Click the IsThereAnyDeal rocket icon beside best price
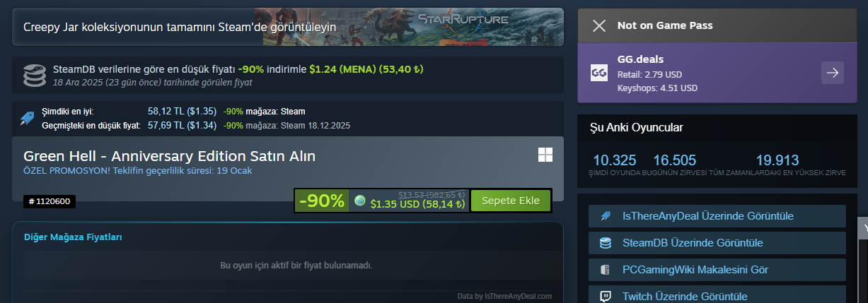 [28, 118]
